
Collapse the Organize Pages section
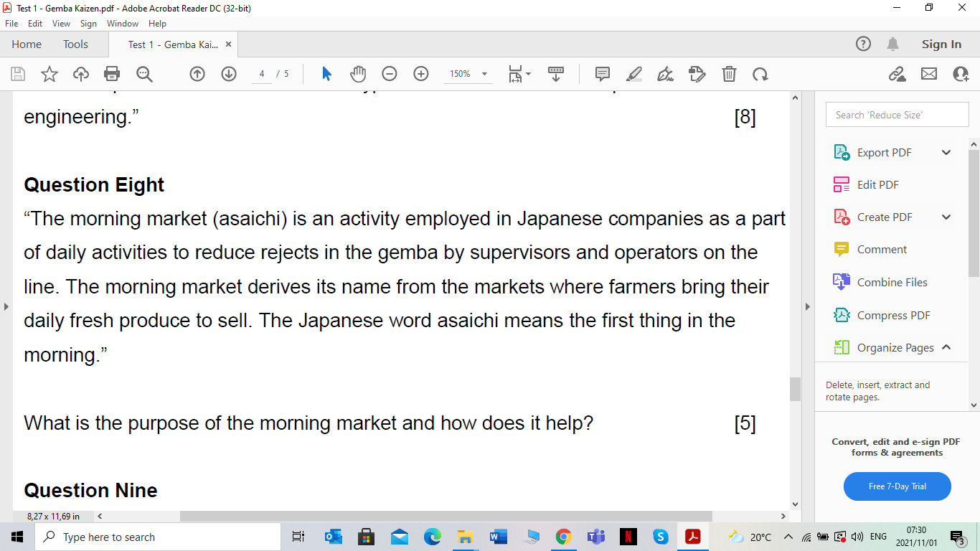point(946,347)
